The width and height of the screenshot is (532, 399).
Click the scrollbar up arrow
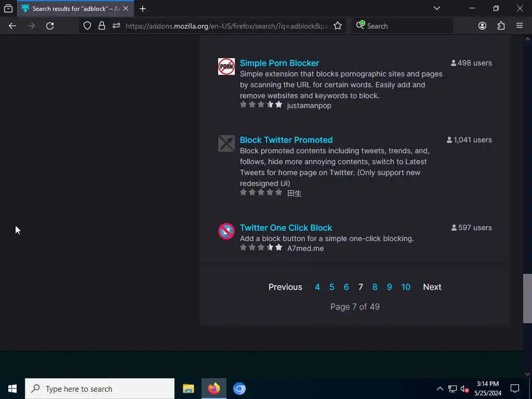(527, 39)
